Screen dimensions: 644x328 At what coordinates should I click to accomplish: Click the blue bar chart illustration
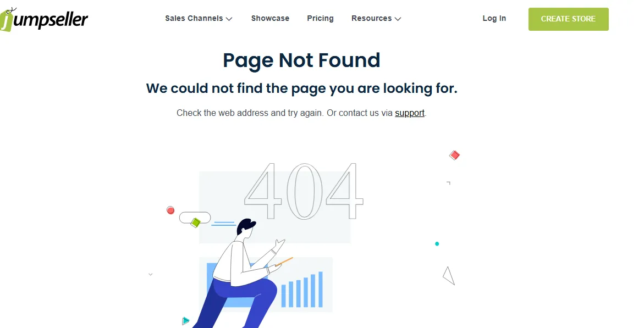point(302,290)
